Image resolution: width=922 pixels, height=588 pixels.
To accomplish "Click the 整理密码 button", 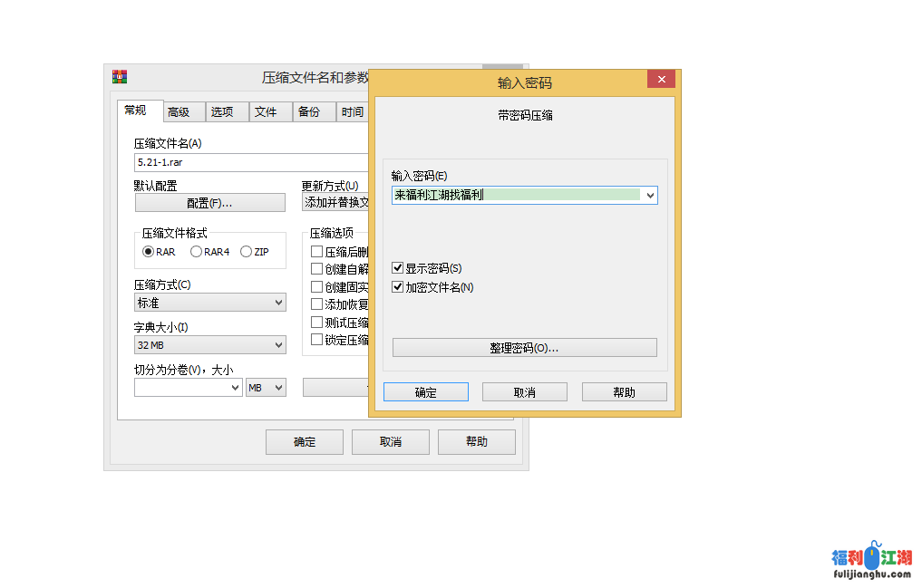I will [x=524, y=348].
